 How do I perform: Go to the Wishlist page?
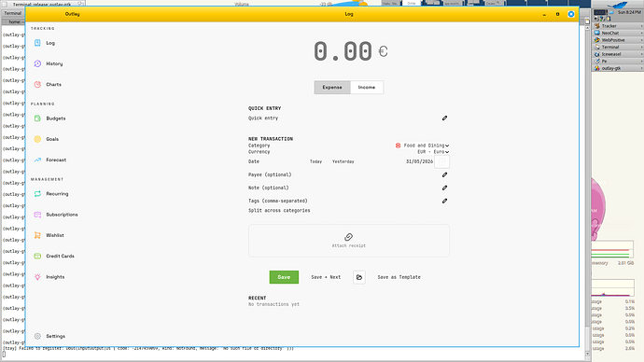click(x=55, y=235)
